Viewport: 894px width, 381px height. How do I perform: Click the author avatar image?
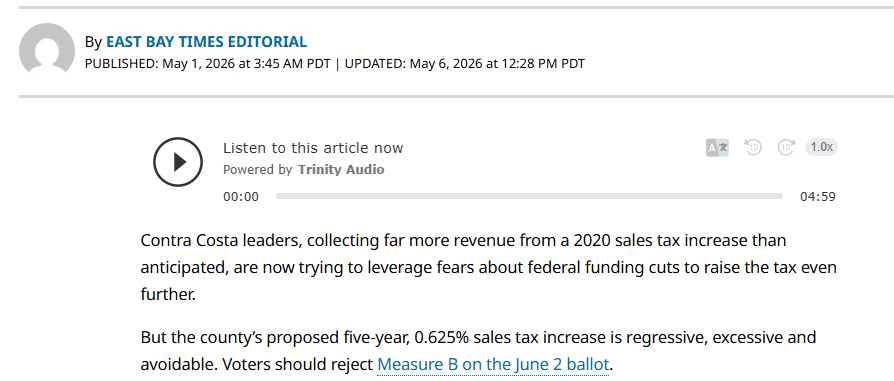pyautogui.click(x=47, y=49)
